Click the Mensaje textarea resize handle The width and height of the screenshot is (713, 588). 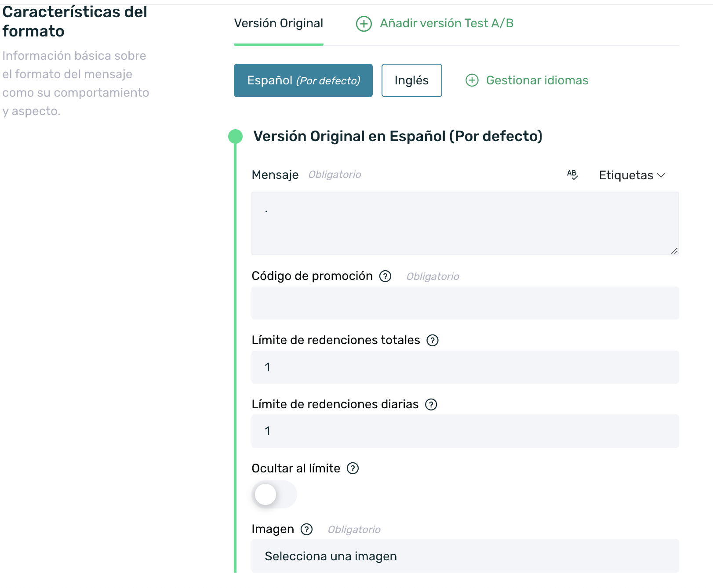coord(674,250)
